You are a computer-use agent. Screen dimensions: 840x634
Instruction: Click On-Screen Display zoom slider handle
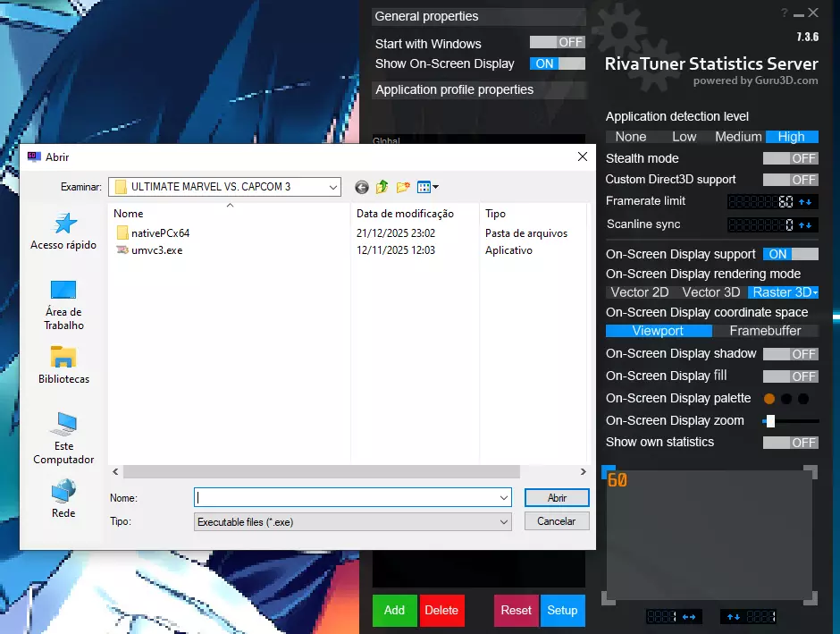(770, 421)
